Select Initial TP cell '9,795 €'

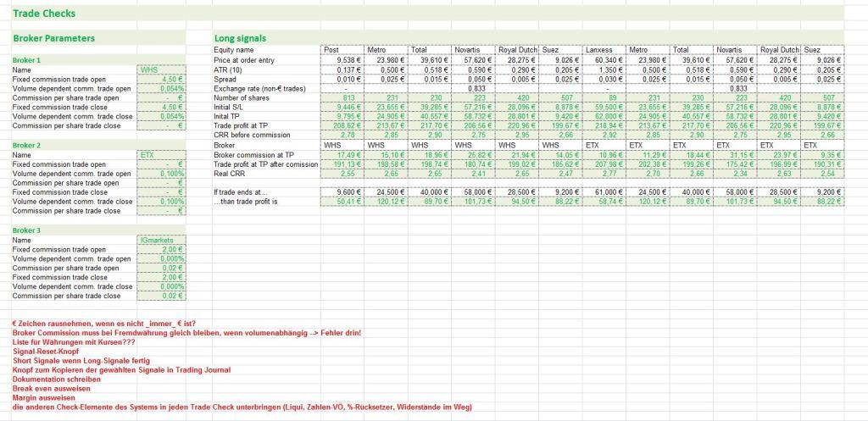342,117
